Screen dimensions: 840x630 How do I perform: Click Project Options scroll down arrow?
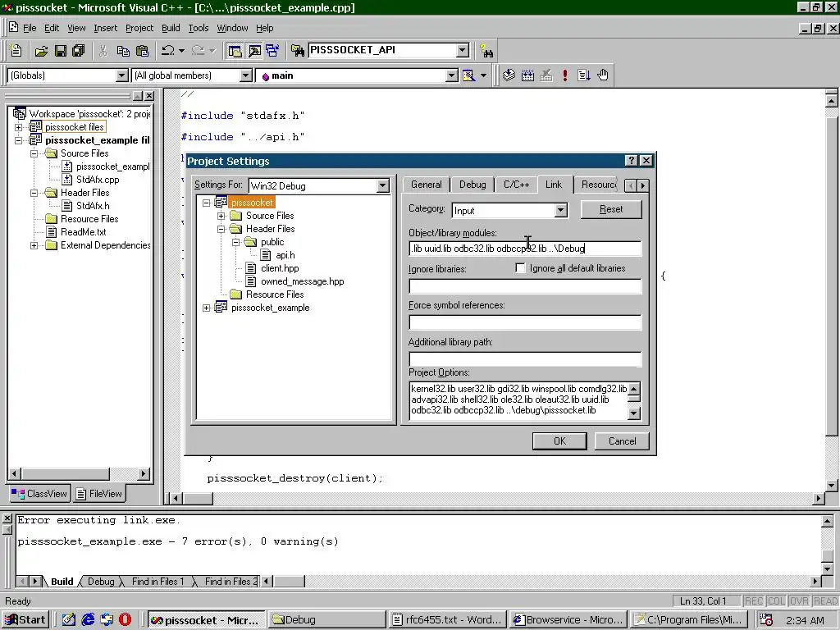(x=634, y=413)
